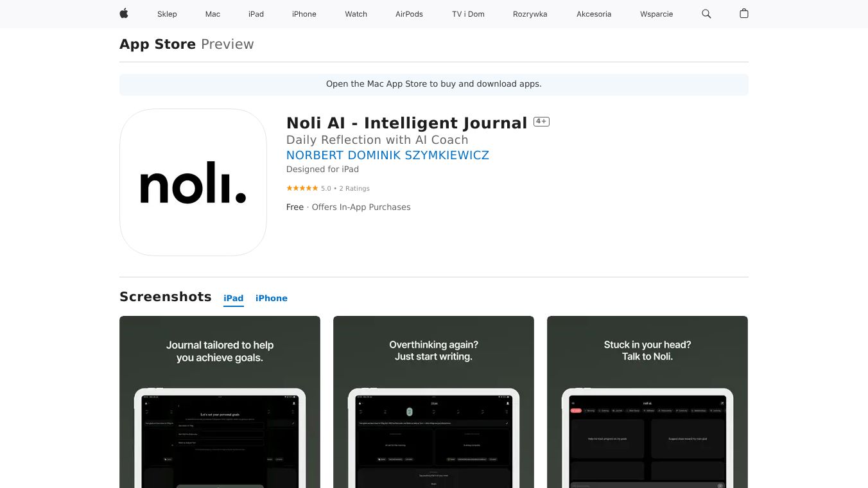Open the Wsparcie menu item
The image size is (868, 488).
point(656,14)
